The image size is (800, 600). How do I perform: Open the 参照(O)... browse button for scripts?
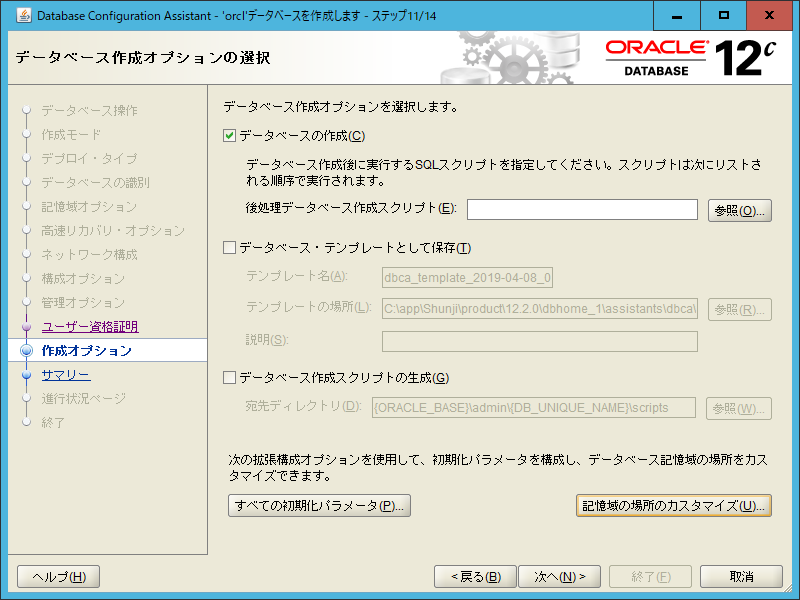[739, 210]
